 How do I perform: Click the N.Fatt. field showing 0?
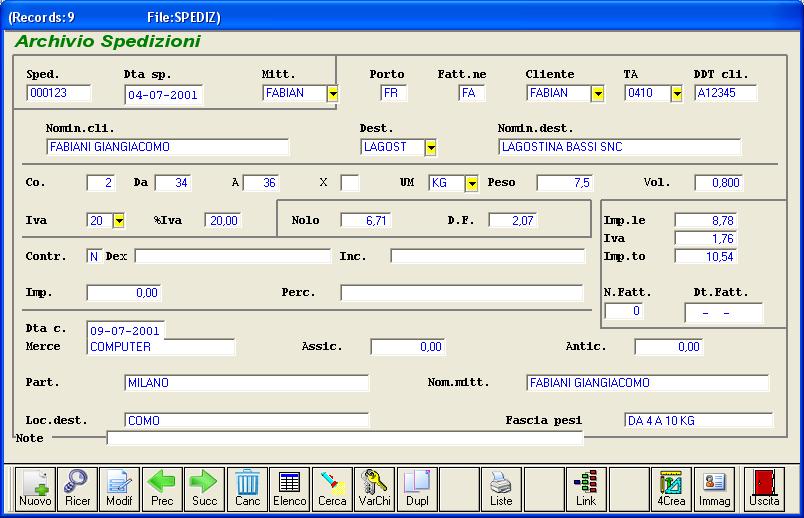pyautogui.click(x=624, y=311)
